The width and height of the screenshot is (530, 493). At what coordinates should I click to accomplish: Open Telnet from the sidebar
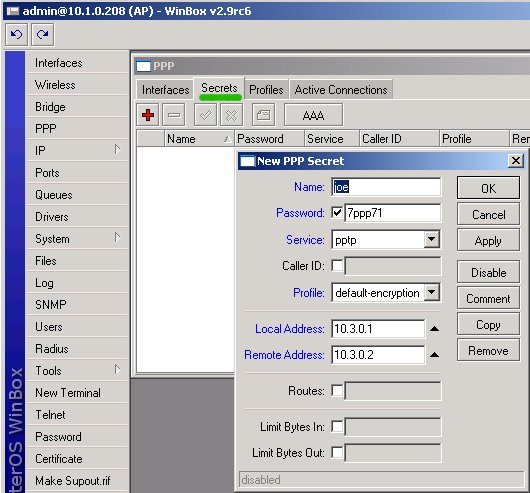(77, 414)
